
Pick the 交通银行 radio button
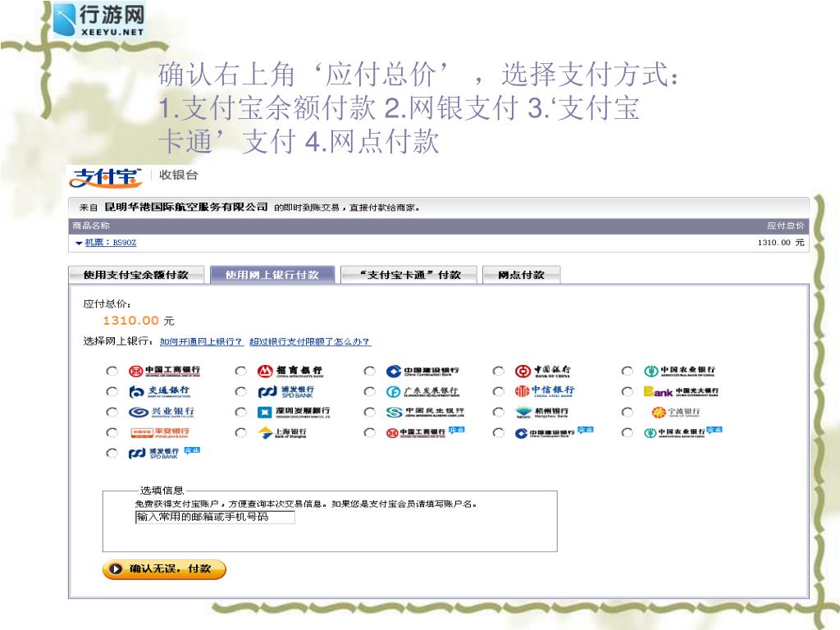(x=112, y=391)
